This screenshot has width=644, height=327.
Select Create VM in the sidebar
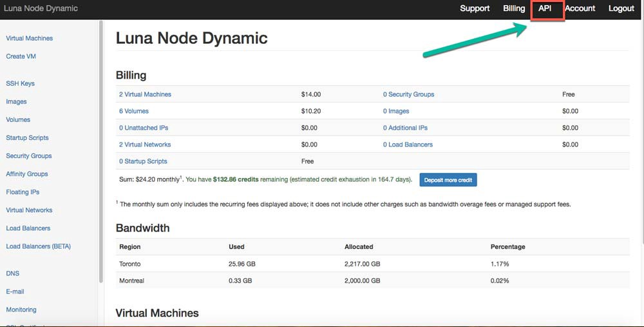point(21,56)
